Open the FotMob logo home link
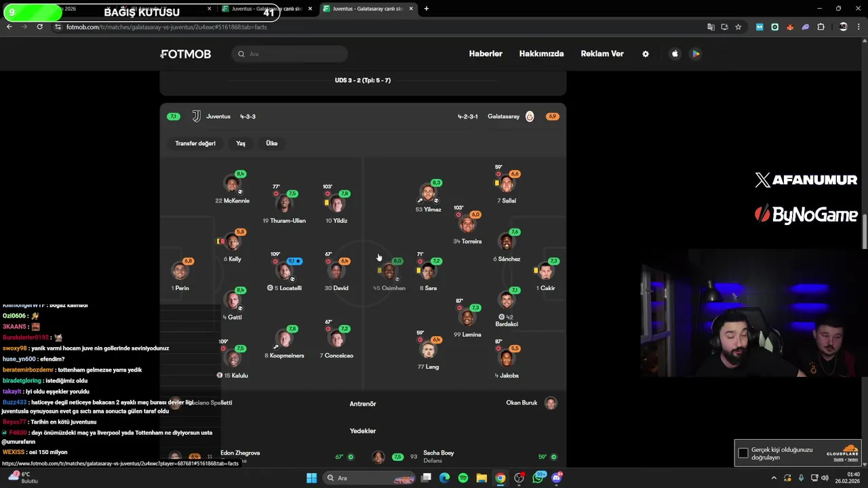Image resolution: width=868 pixels, height=488 pixels. (186, 54)
